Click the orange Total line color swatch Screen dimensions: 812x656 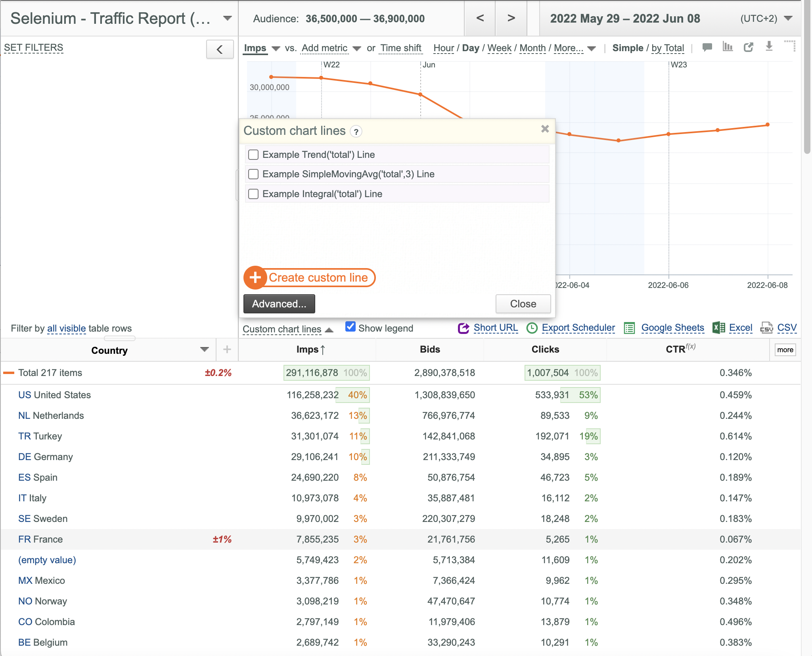pyautogui.click(x=9, y=373)
